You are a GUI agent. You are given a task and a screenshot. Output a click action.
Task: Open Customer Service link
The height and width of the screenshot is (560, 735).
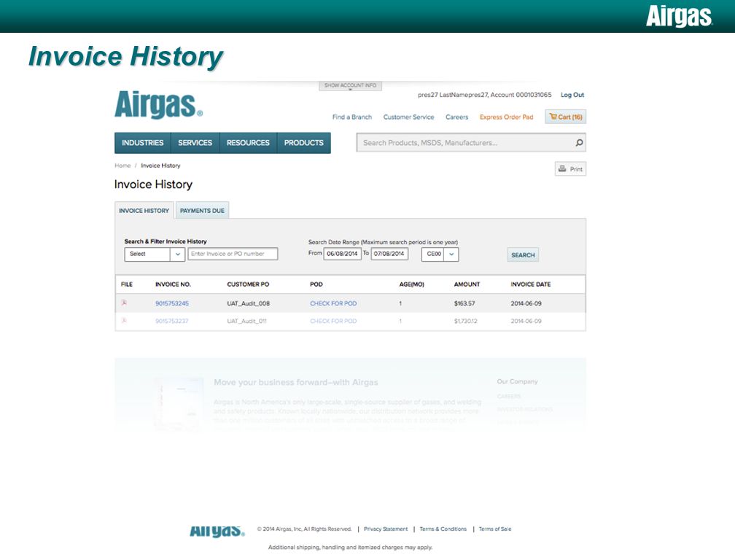coord(409,117)
